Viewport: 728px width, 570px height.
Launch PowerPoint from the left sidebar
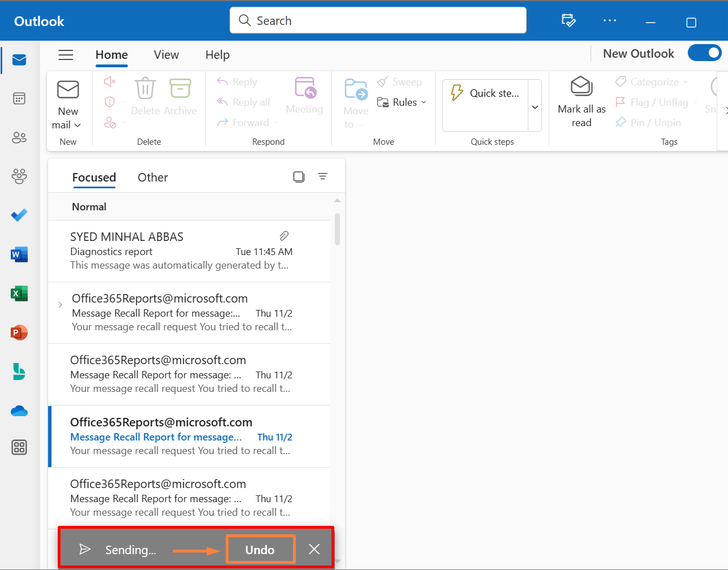pos(19,332)
